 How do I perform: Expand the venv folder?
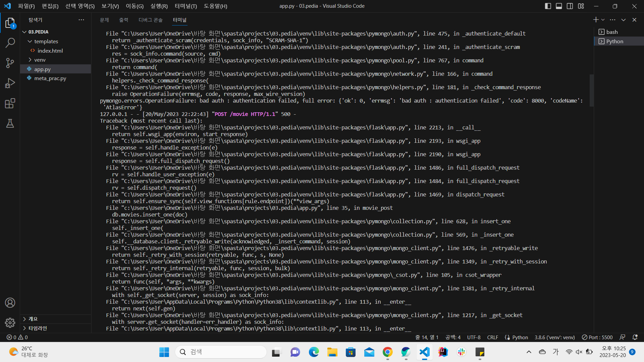55,60
